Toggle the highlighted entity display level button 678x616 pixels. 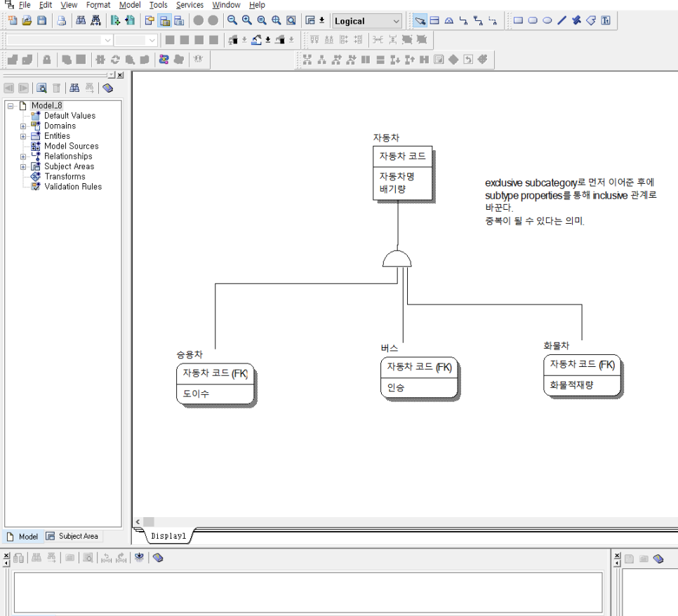[165, 20]
